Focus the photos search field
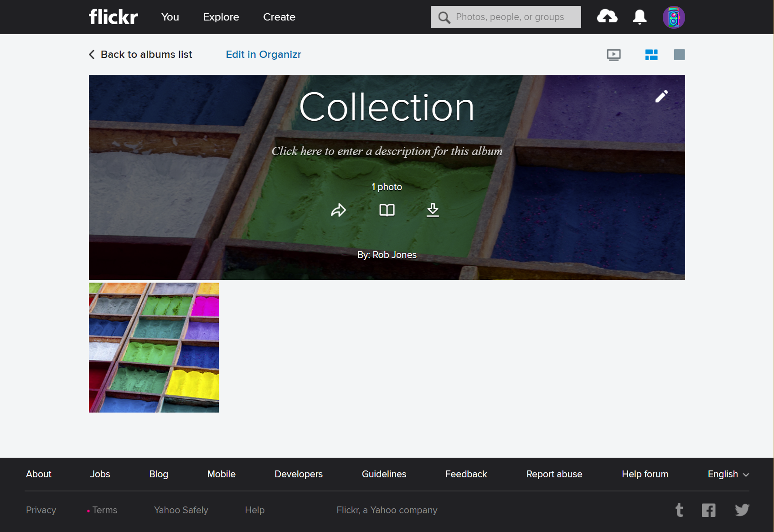Screen dimensions: 774x532 tap(510, 17)
